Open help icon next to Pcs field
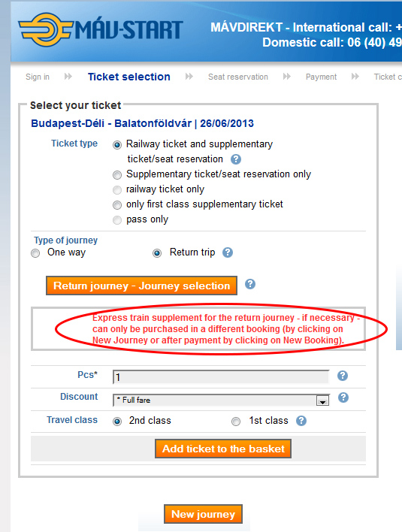 coord(343,376)
